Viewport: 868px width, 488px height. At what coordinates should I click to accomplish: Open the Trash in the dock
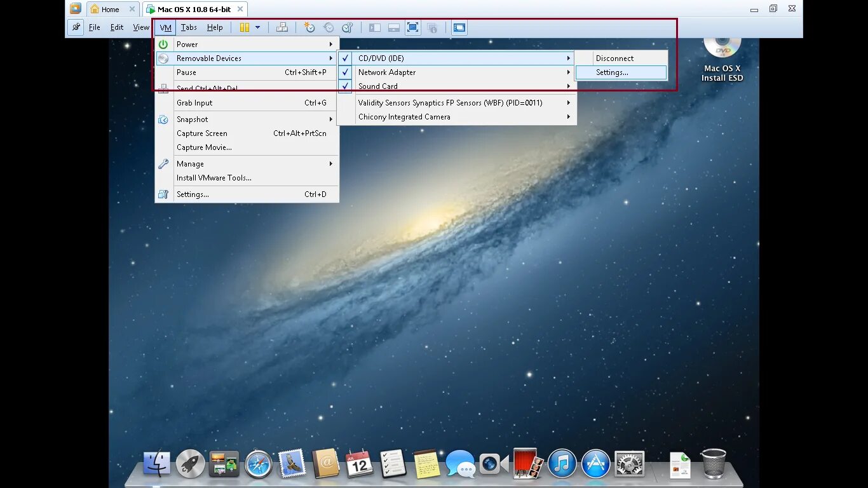coord(714,463)
